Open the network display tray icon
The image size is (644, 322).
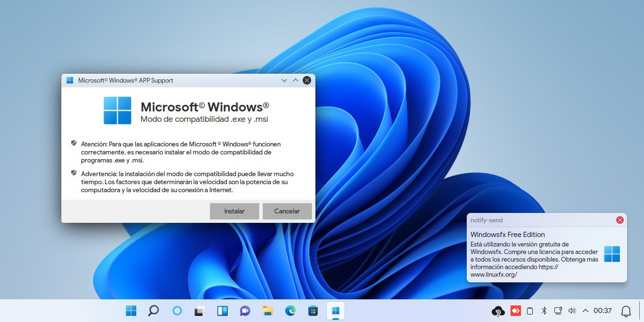click(x=558, y=311)
